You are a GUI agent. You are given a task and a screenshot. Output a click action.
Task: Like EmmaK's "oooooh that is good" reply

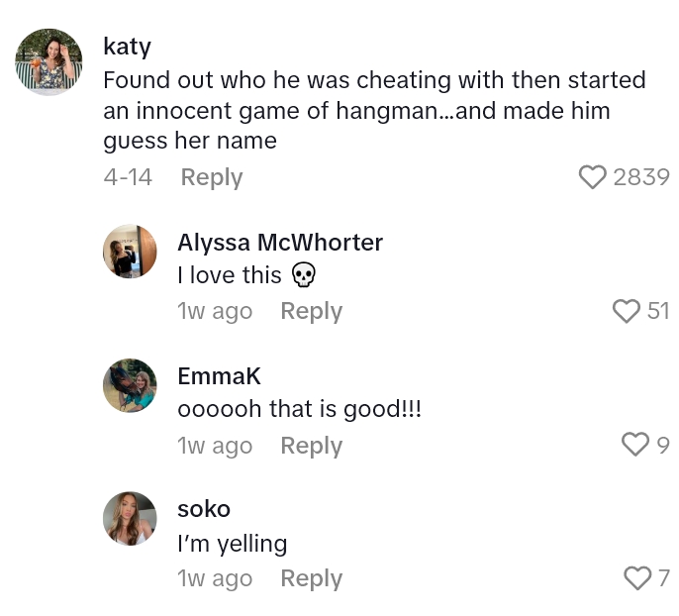[x=634, y=446]
